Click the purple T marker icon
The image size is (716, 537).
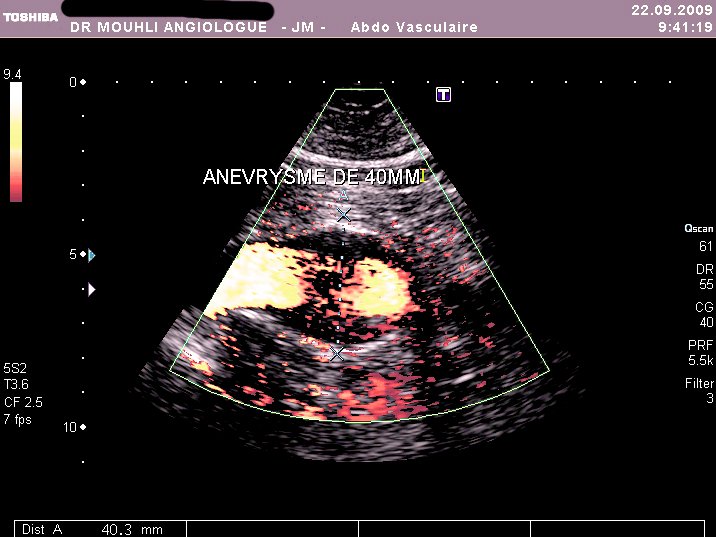443,95
